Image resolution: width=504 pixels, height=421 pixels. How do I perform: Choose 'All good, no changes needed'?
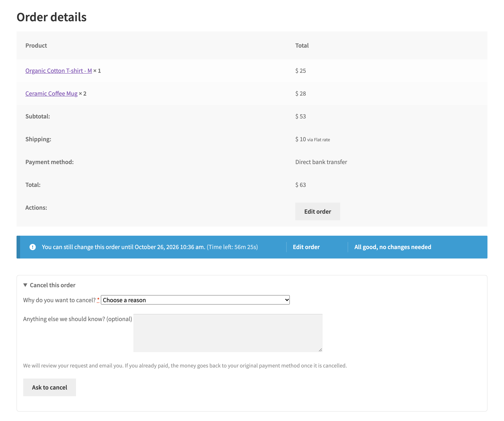[393, 247]
